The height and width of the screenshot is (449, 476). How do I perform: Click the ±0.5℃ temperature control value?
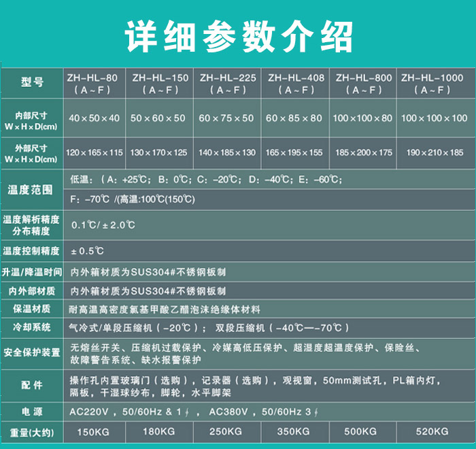tap(88, 251)
